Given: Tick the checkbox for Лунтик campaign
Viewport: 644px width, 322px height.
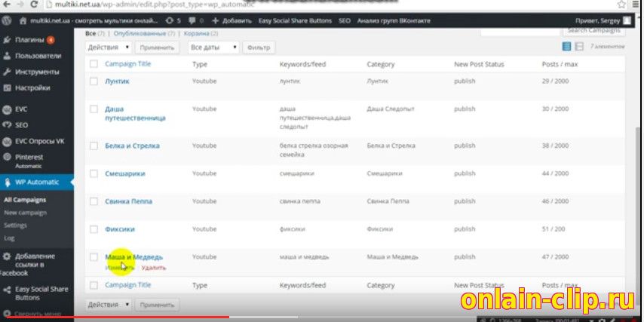Looking at the screenshot, I should pyautogui.click(x=94, y=81).
